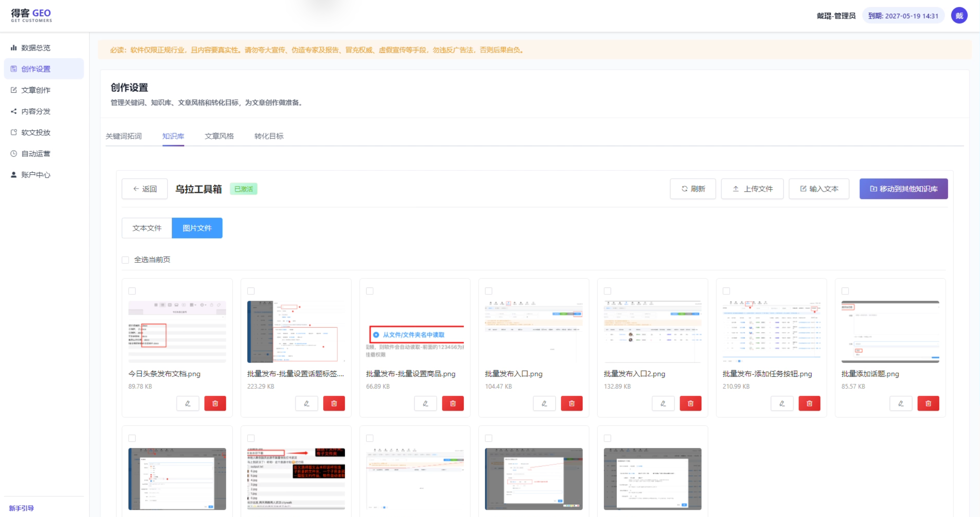The height and width of the screenshot is (517, 980).
Task: Rename 今日头条发布文档.png with the edit icon
Action: coord(187,403)
